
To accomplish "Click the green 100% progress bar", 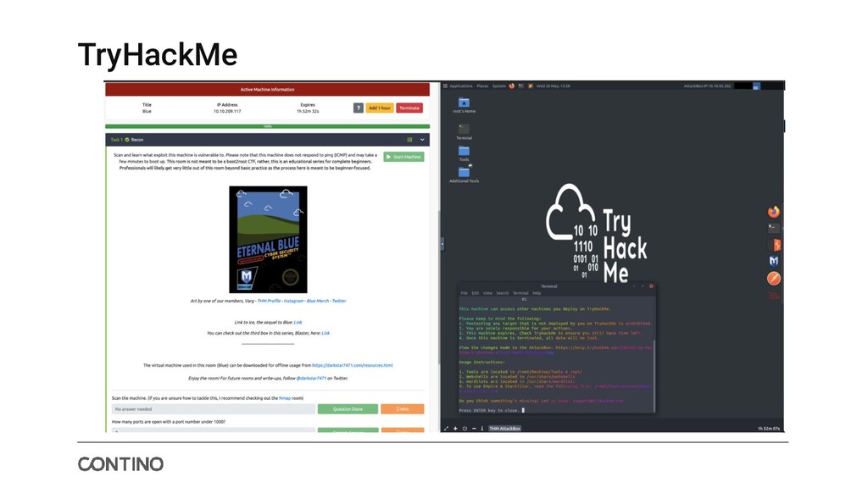I will 267,127.
